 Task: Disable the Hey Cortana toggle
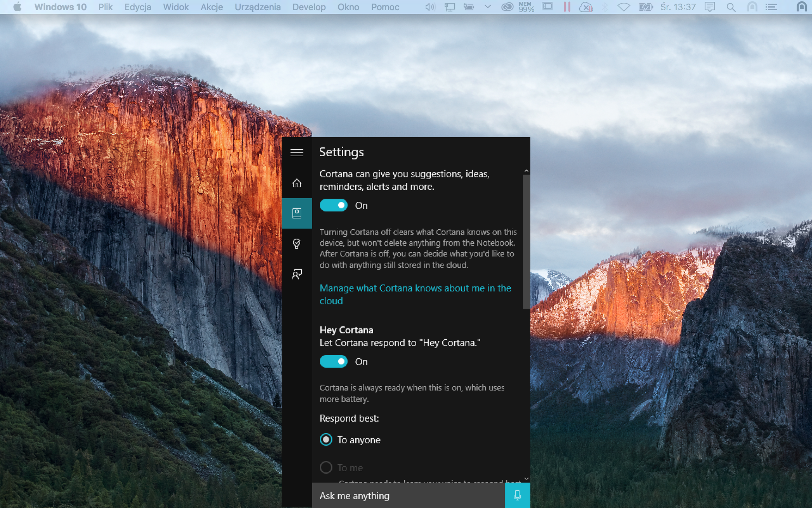click(x=333, y=362)
